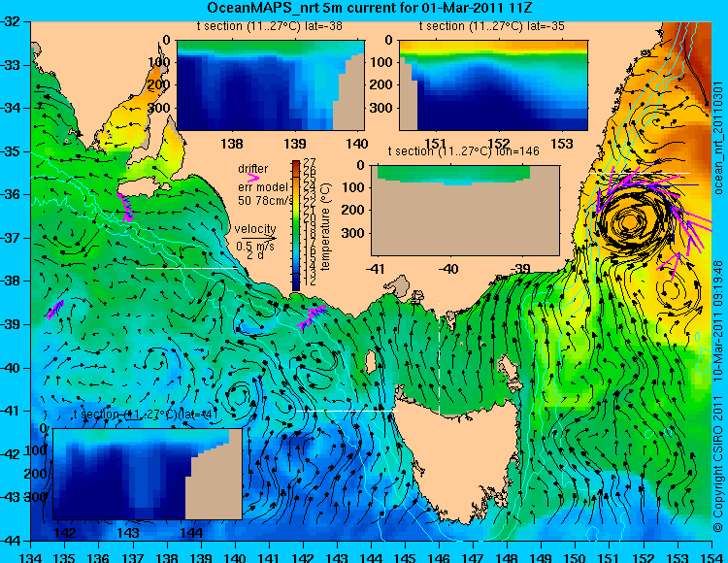Click the '154' longitude label on bottom axis

pos(711,557)
